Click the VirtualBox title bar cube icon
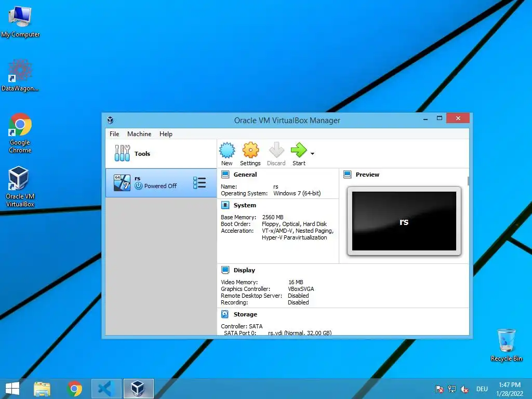The width and height of the screenshot is (532, 399). pos(110,120)
